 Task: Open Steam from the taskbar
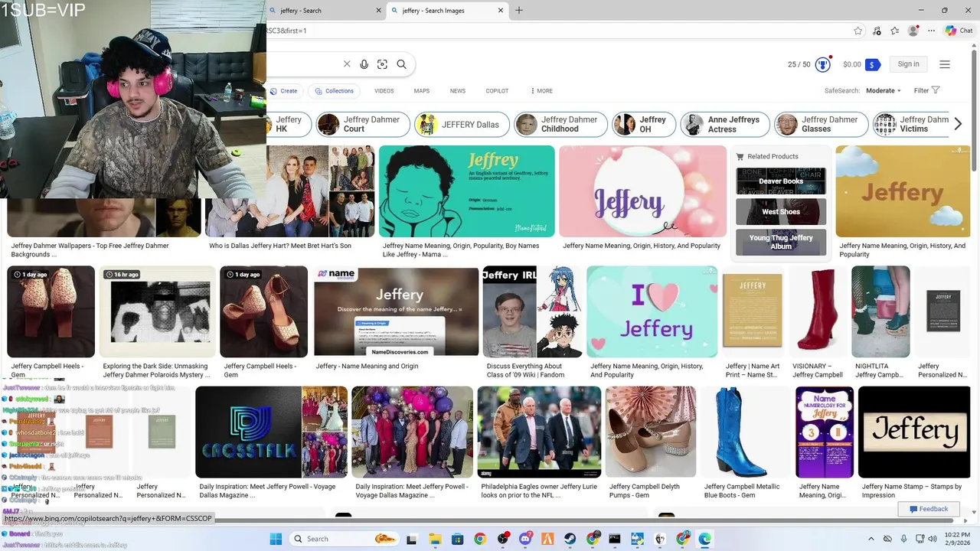coord(570,539)
